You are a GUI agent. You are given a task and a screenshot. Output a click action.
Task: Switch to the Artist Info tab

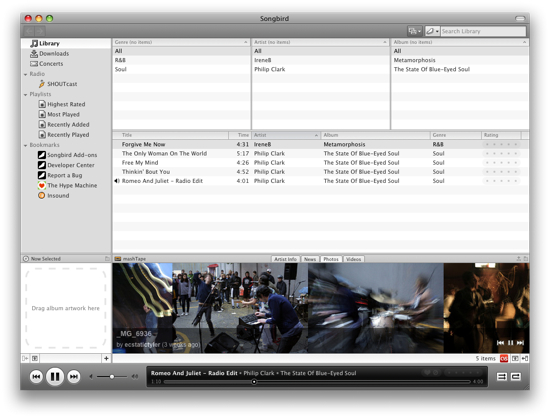tap(285, 259)
